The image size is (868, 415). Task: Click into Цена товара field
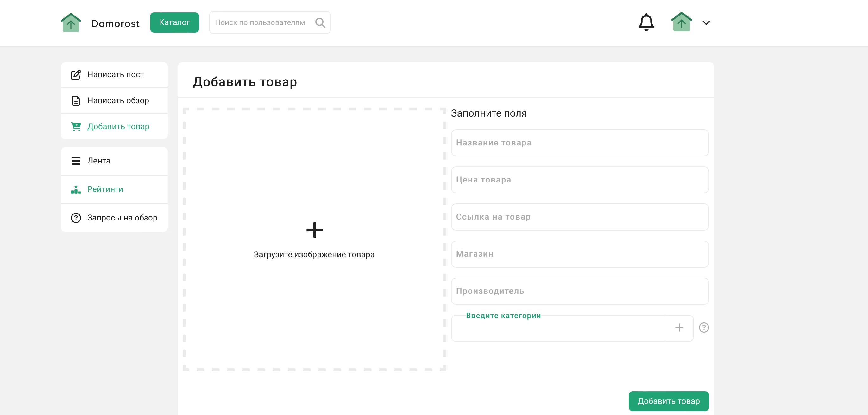click(580, 180)
